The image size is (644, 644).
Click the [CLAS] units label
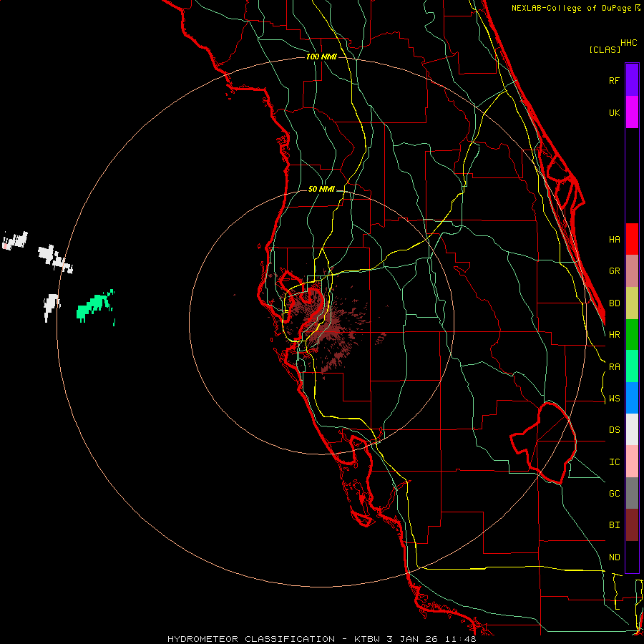(605, 49)
